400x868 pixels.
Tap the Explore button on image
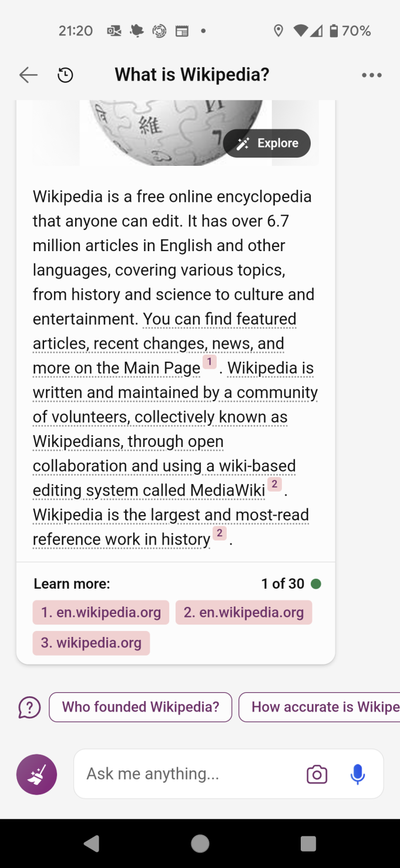[x=267, y=143]
